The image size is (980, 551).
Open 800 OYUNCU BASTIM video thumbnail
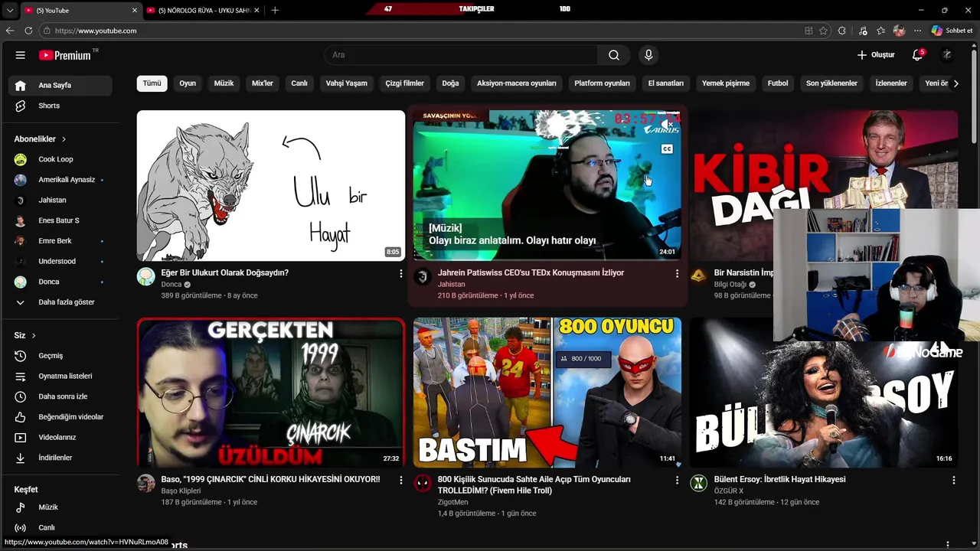click(x=547, y=392)
